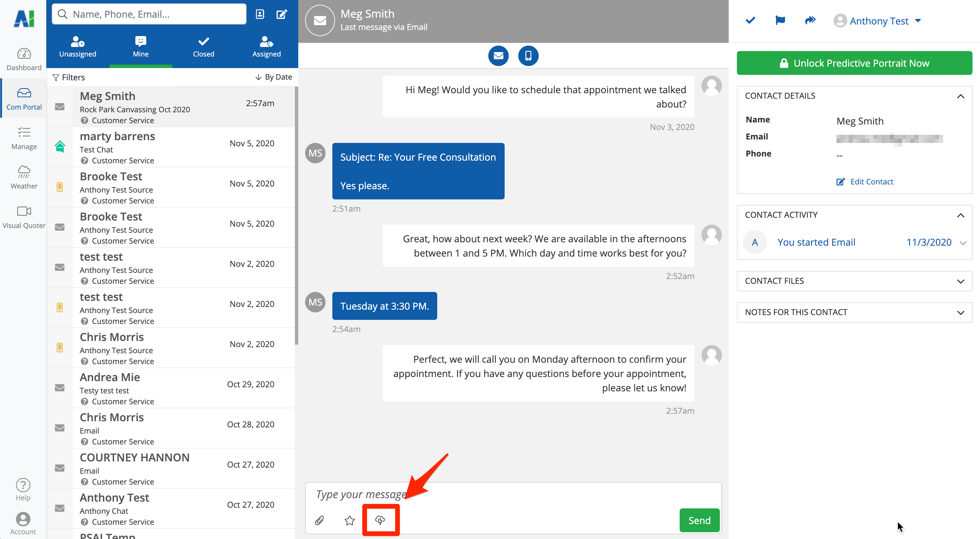This screenshot has height=539, width=980.
Task: Open the contacts book icon beside search
Action: [260, 14]
